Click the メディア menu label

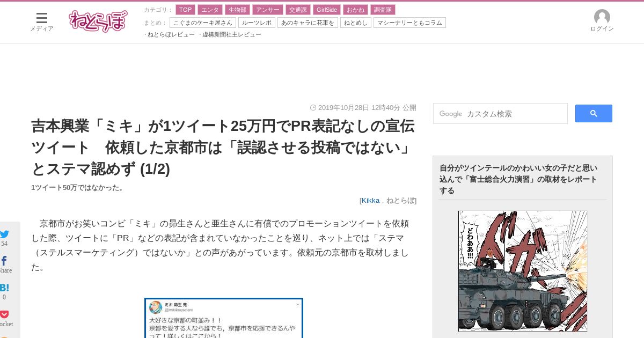click(x=42, y=28)
